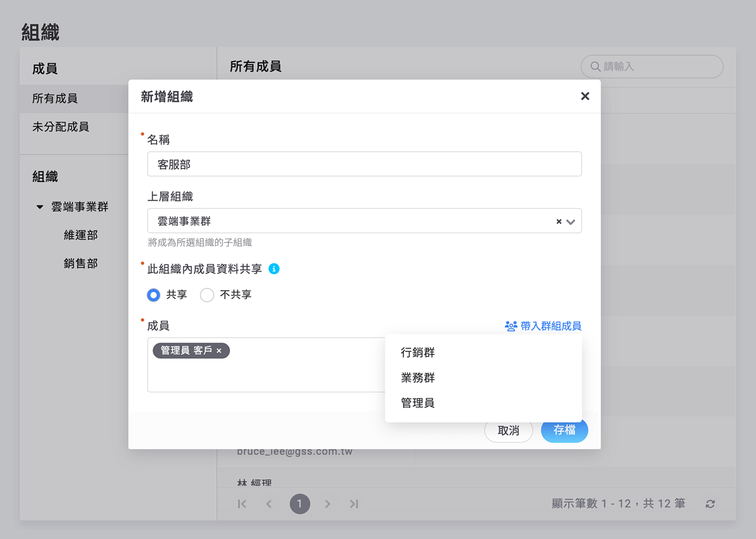Click the 名稱 input field
This screenshot has width=756, height=539.
364,164
